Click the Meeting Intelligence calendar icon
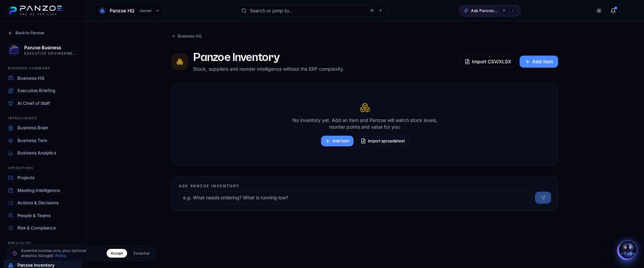This screenshot has width=644, height=268. pos(11,190)
